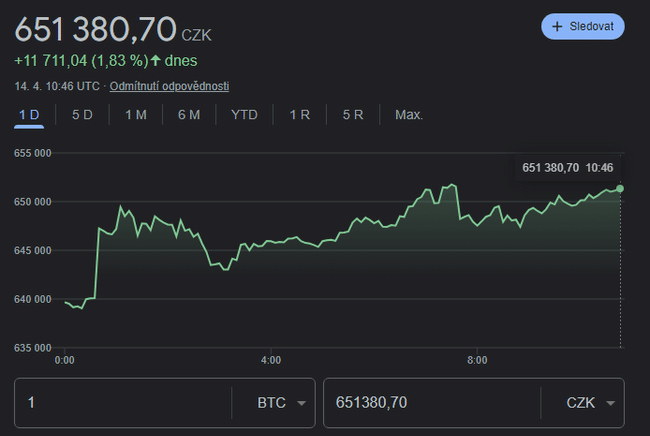The width and height of the screenshot is (650, 436).
Task: Select the YTD range tab
Action: pyautogui.click(x=244, y=115)
